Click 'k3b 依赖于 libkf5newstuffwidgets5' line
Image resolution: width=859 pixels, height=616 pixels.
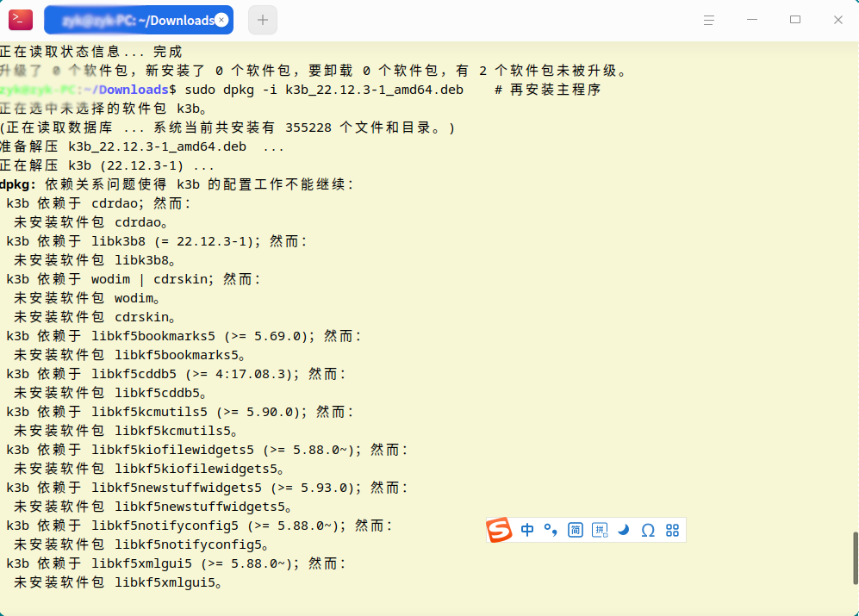point(207,488)
